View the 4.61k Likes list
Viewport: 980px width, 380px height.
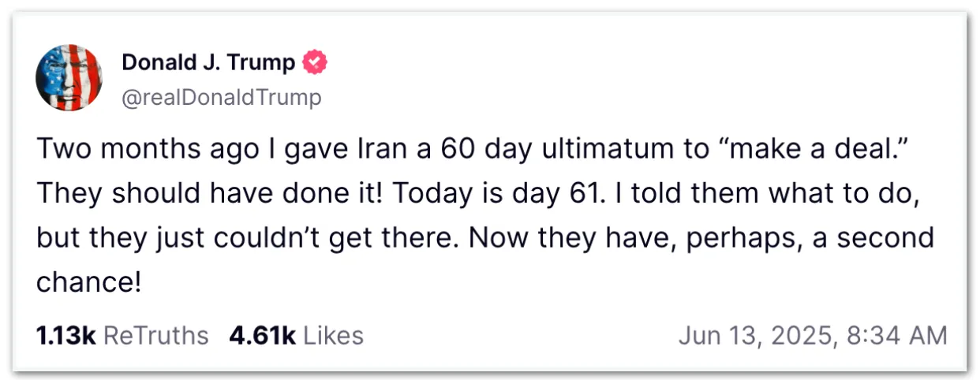tap(297, 336)
